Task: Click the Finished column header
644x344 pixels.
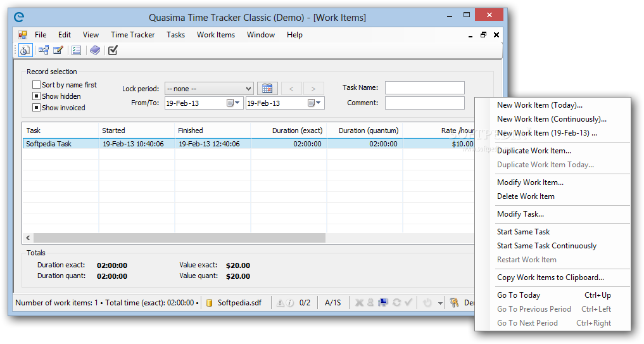Action: [x=212, y=131]
